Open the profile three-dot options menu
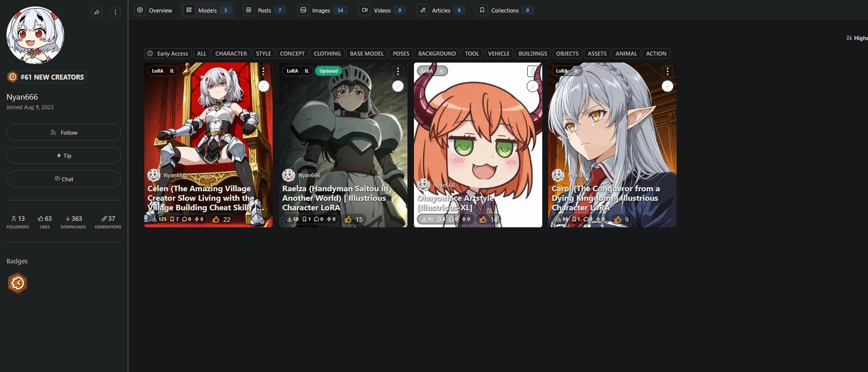Image resolution: width=868 pixels, height=372 pixels. [115, 13]
